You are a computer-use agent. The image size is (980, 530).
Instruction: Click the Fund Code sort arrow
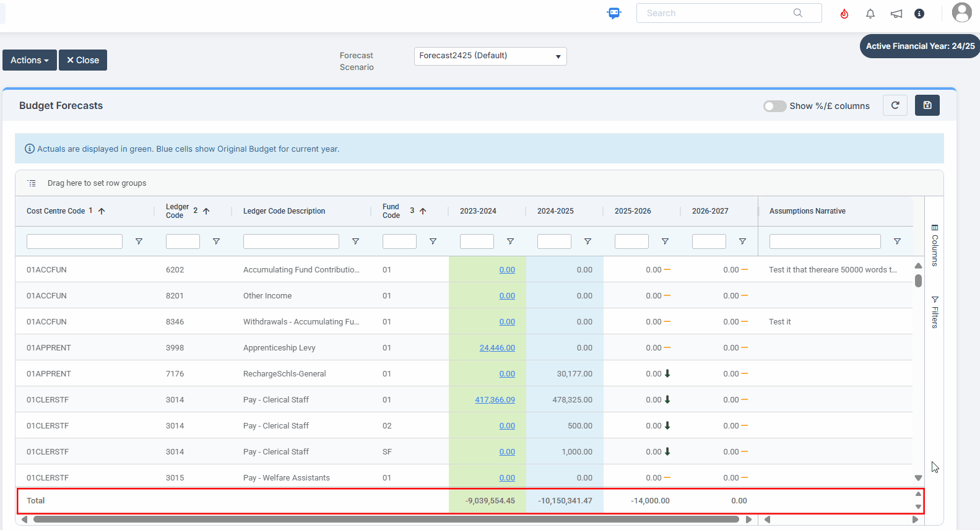click(423, 211)
